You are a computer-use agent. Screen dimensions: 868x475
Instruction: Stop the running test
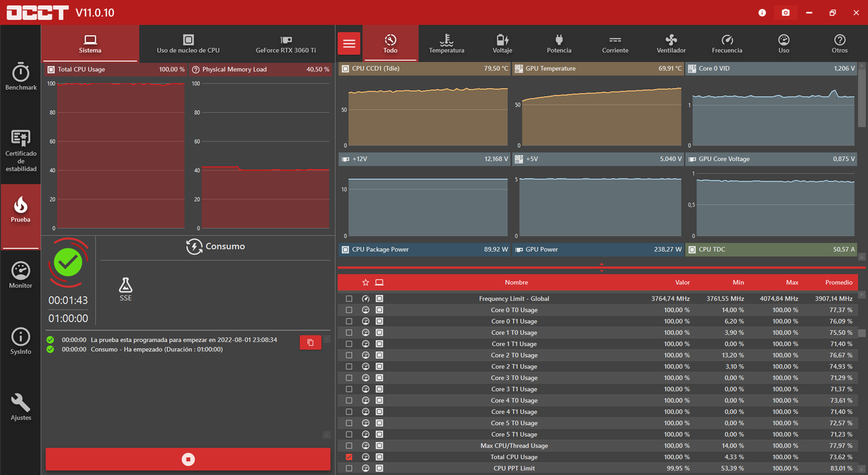pos(188,459)
